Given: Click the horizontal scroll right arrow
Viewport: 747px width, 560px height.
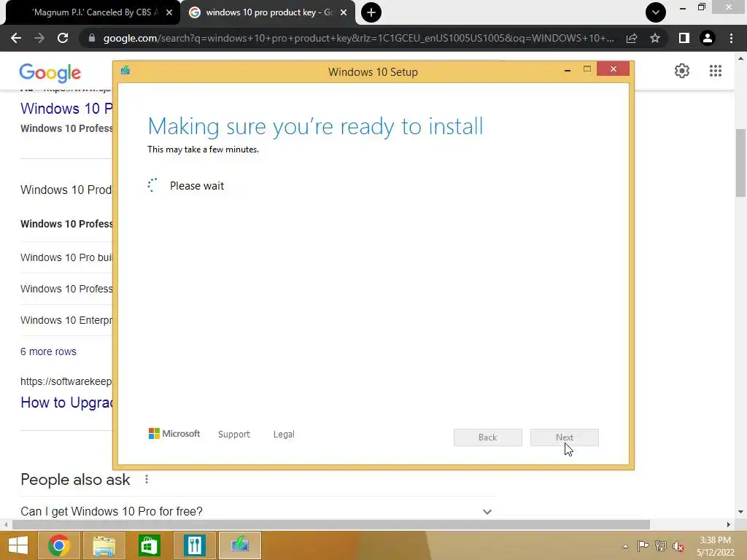Looking at the screenshot, I should tap(729, 524).
